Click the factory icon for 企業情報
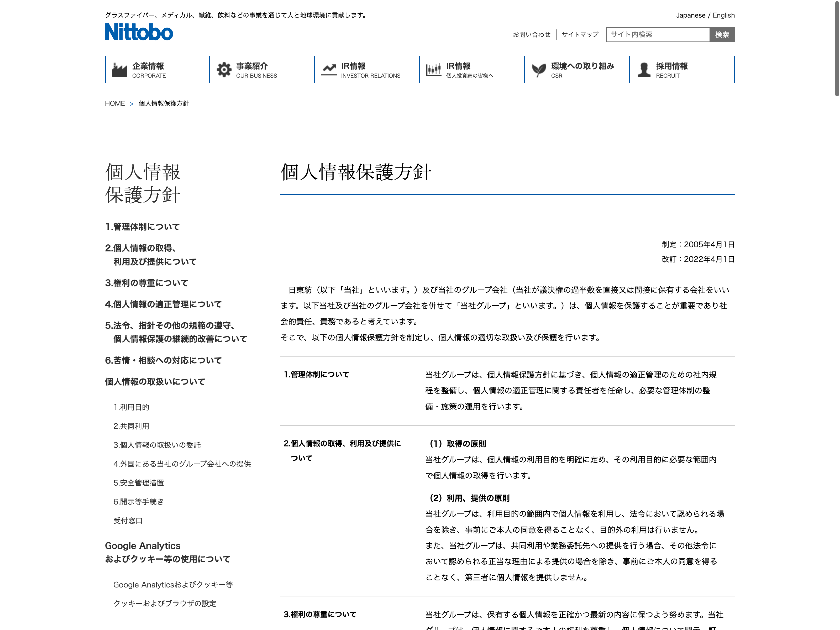Image resolution: width=840 pixels, height=630 pixels. [x=120, y=70]
